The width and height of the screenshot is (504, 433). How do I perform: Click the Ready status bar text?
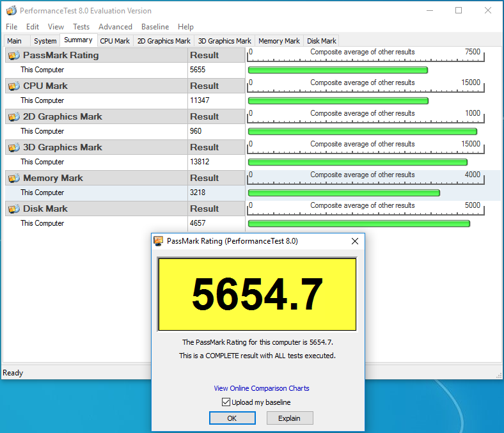pyautogui.click(x=13, y=373)
